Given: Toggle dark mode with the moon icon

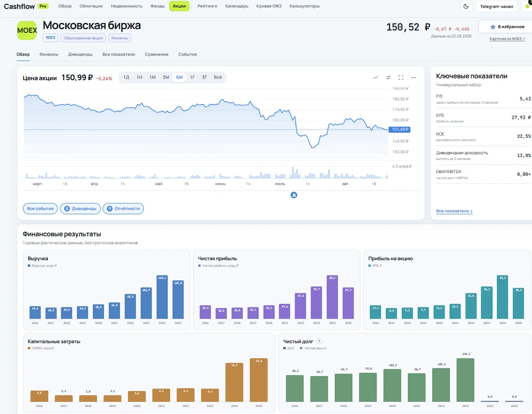Looking at the screenshot, I should pyautogui.click(x=466, y=6).
